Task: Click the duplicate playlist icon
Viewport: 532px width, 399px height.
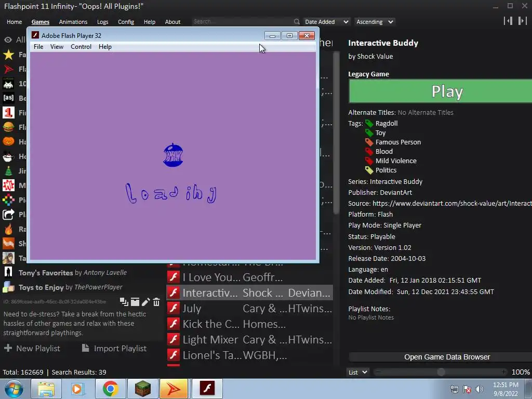Action: 124,302
